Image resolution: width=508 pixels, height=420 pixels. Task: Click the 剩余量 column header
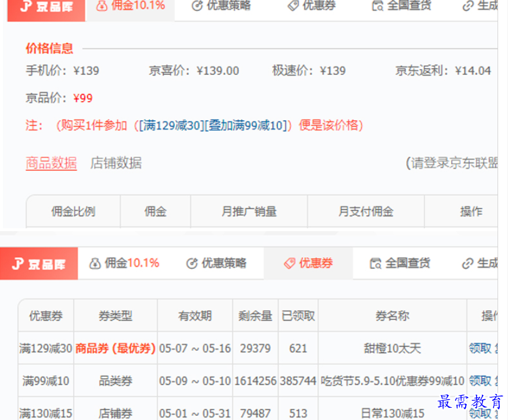[x=255, y=315]
